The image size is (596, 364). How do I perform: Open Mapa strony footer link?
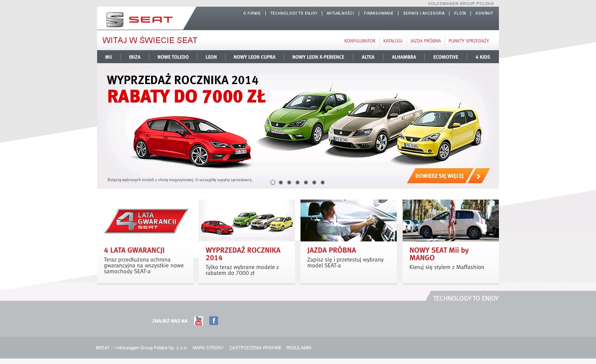[208, 348]
